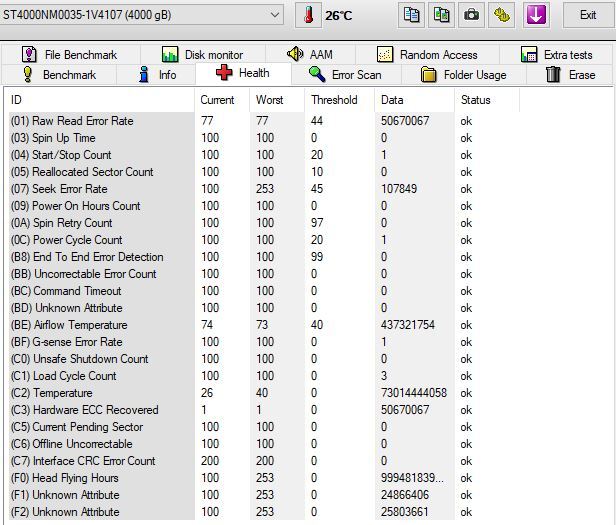616x525 pixels.
Task: Open the Random Access tab
Action: click(x=427, y=54)
